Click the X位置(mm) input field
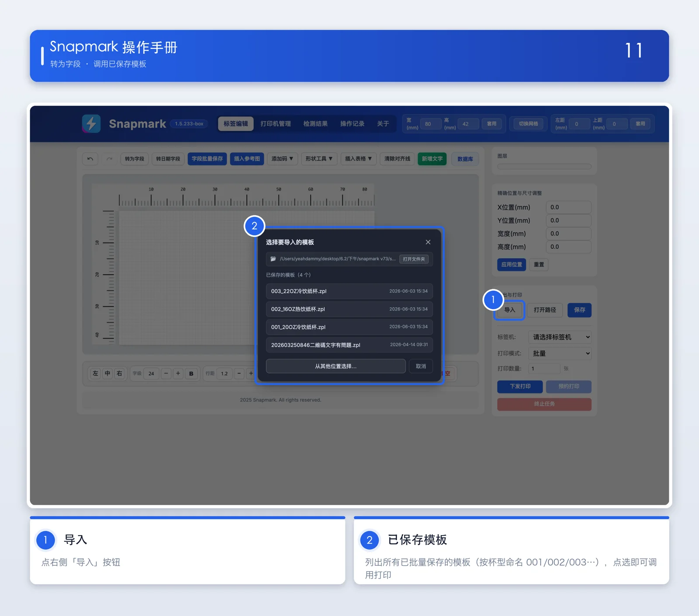This screenshot has height=616, width=699. tap(568, 207)
